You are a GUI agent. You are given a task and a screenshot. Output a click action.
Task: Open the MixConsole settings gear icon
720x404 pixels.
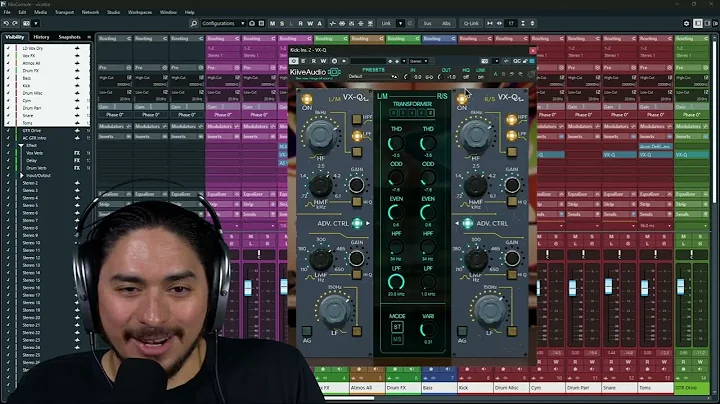(686, 23)
